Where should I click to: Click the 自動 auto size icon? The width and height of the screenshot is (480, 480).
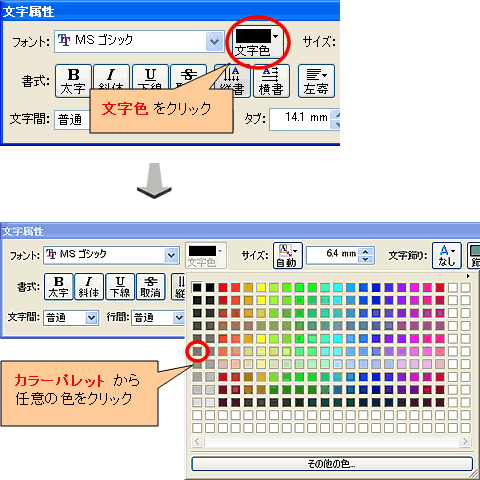[288, 255]
